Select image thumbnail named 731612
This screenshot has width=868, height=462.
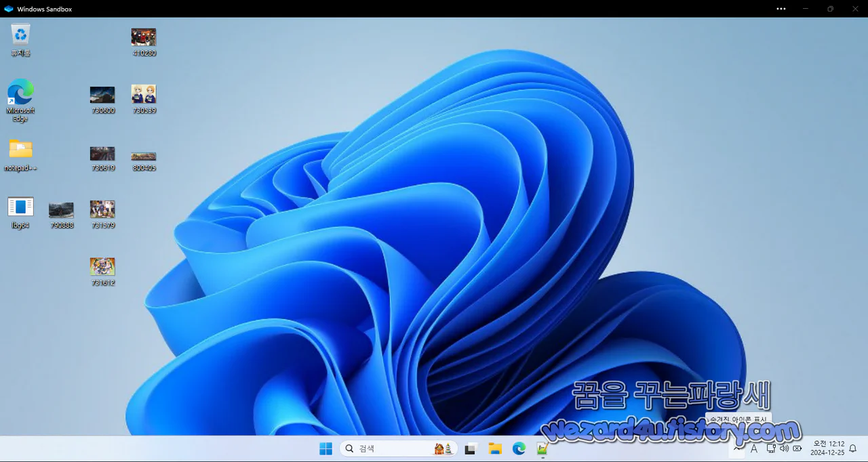coord(102,271)
